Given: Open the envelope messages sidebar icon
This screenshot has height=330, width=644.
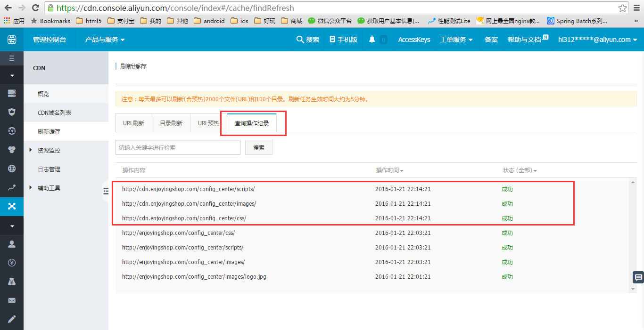Looking at the screenshot, I should point(12,300).
